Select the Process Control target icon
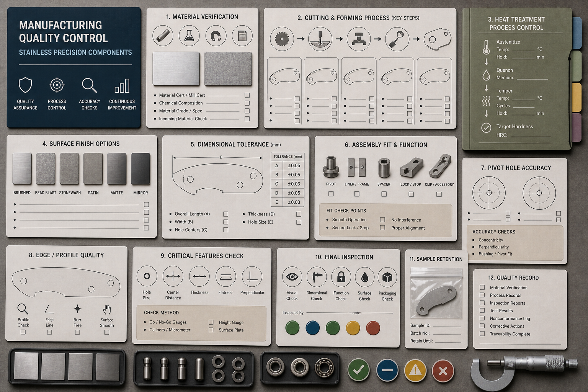Screen dimensions: 588x392 [x=57, y=85]
